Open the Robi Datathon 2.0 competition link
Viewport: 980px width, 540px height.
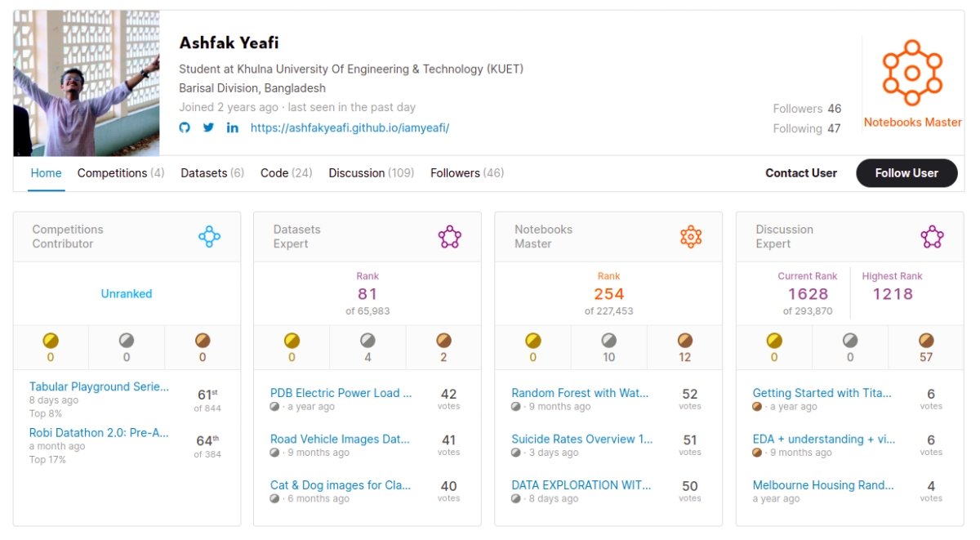pyautogui.click(x=99, y=433)
